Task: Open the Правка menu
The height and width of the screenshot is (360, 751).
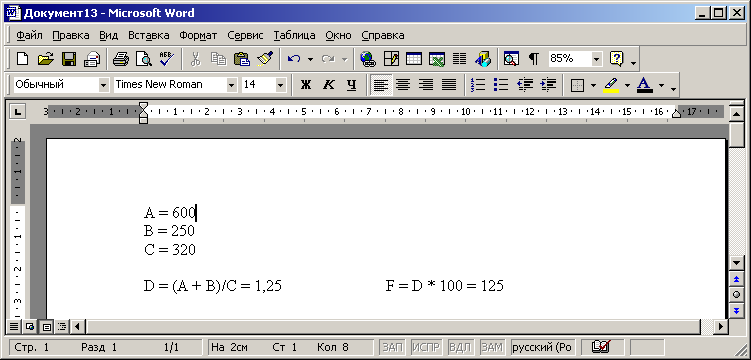Action: (x=71, y=35)
